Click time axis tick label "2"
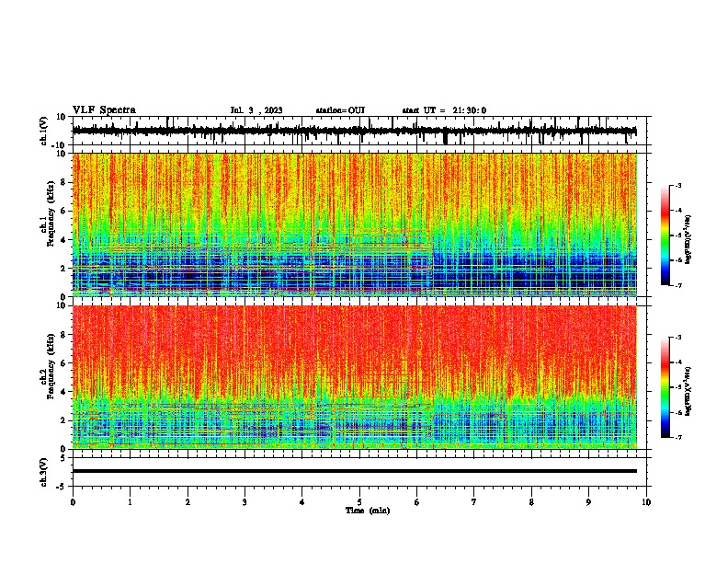Screen dimensions: 728x563 188,502
